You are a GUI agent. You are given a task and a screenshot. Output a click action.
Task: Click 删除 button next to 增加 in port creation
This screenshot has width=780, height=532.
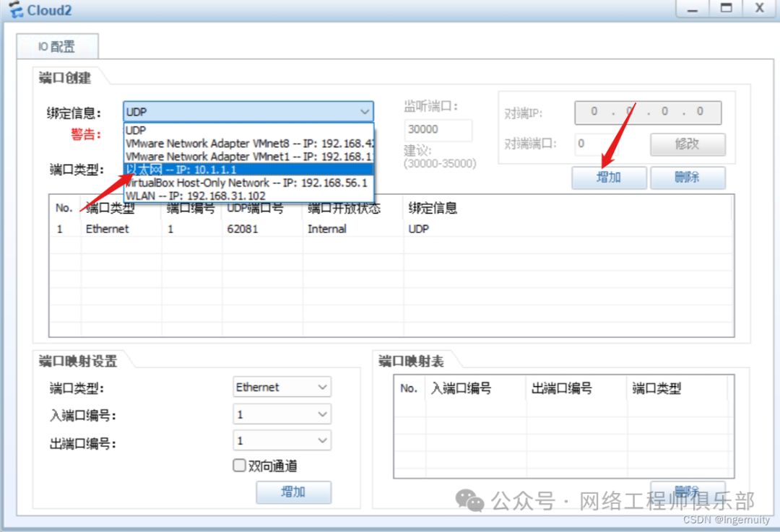click(x=688, y=177)
